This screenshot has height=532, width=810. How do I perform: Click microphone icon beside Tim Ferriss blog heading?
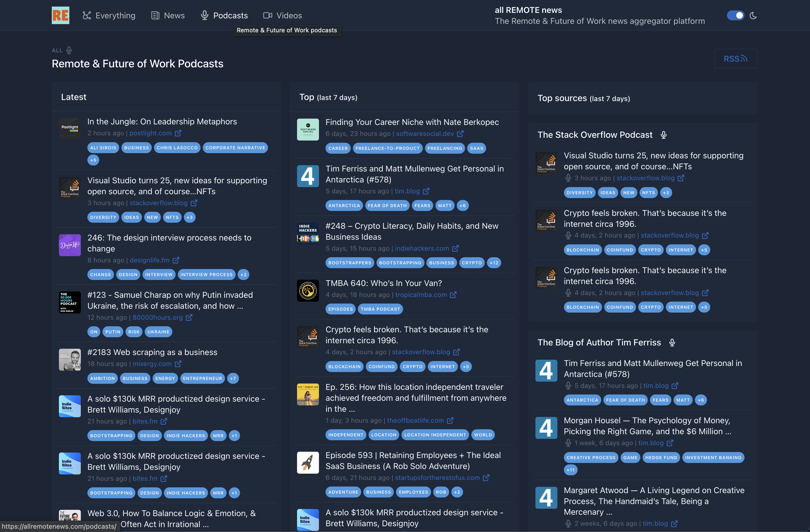[x=672, y=342]
